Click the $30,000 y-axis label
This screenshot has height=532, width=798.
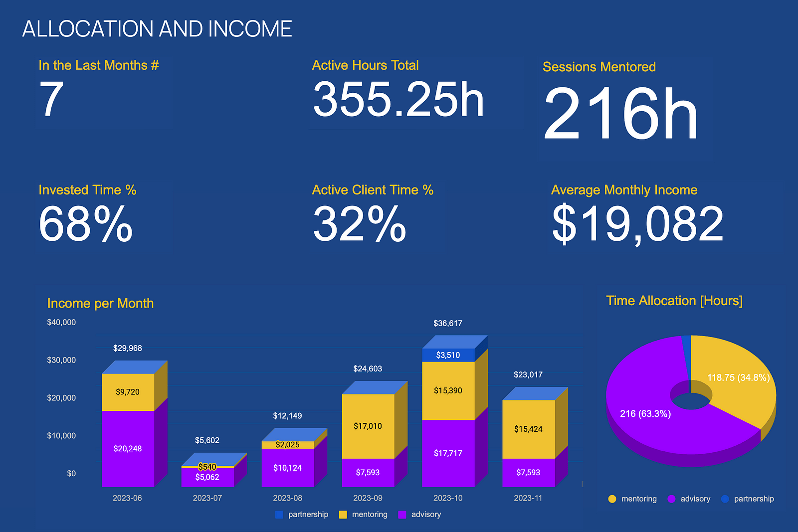click(61, 360)
